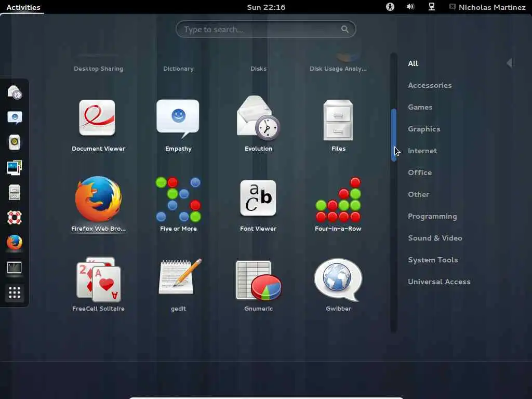The height and width of the screenshot is (399, 532).
Task: Show Sound & Video apps
Action: [435, 238]
